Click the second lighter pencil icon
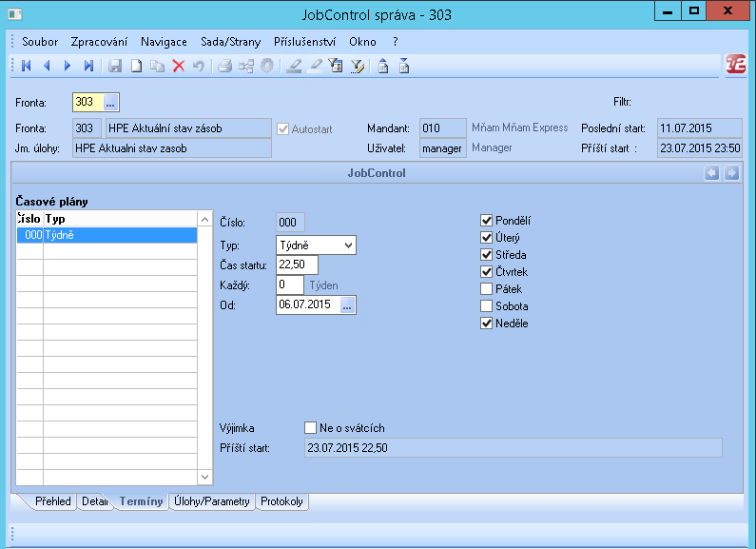 [315, 66]
